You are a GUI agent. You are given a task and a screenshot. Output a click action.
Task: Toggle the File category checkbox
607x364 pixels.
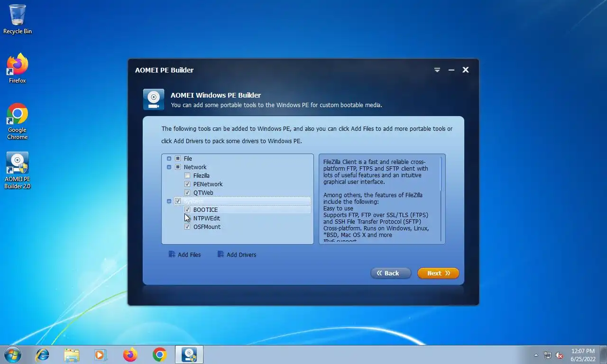(178, 158)
